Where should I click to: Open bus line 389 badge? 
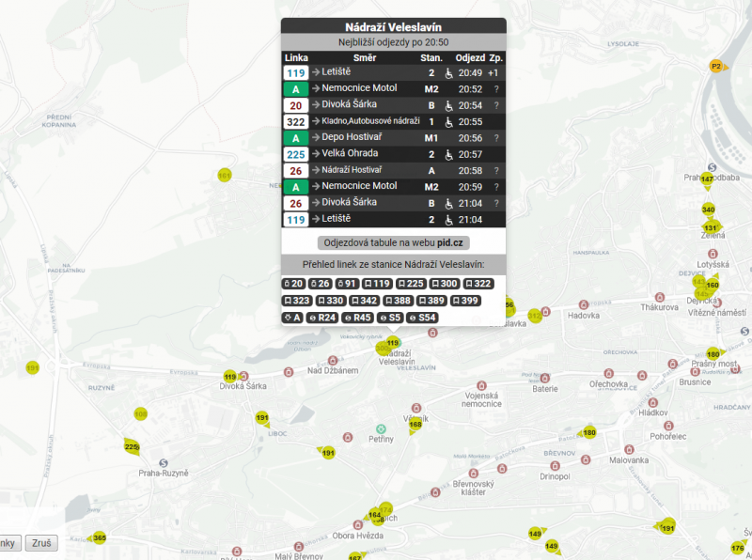pos(431,301)
